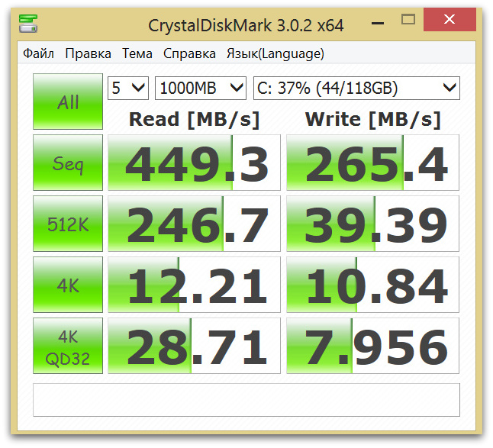The height and width of the screenshot is (448, 493).
Task: Open the Правка menu
Action: coord(88,53)
